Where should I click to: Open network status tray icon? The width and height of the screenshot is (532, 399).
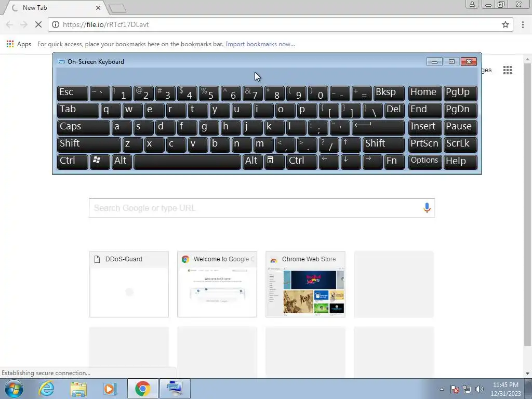467,389
